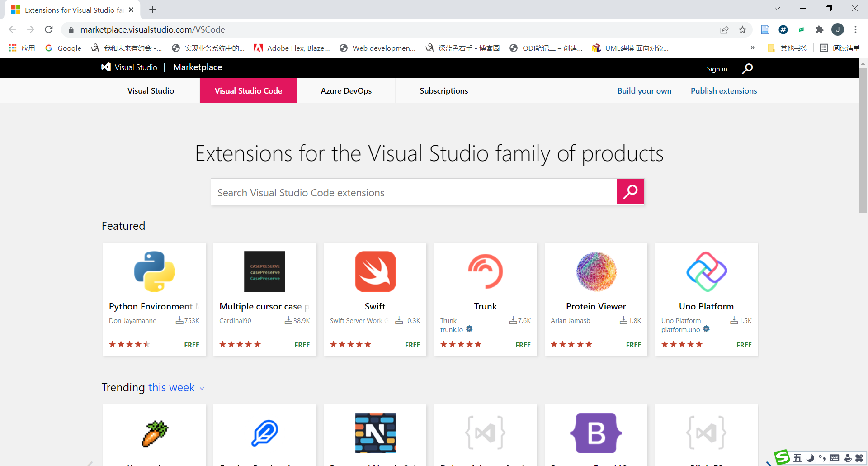Open the Uno Platform extension icon

click(707, 271)
